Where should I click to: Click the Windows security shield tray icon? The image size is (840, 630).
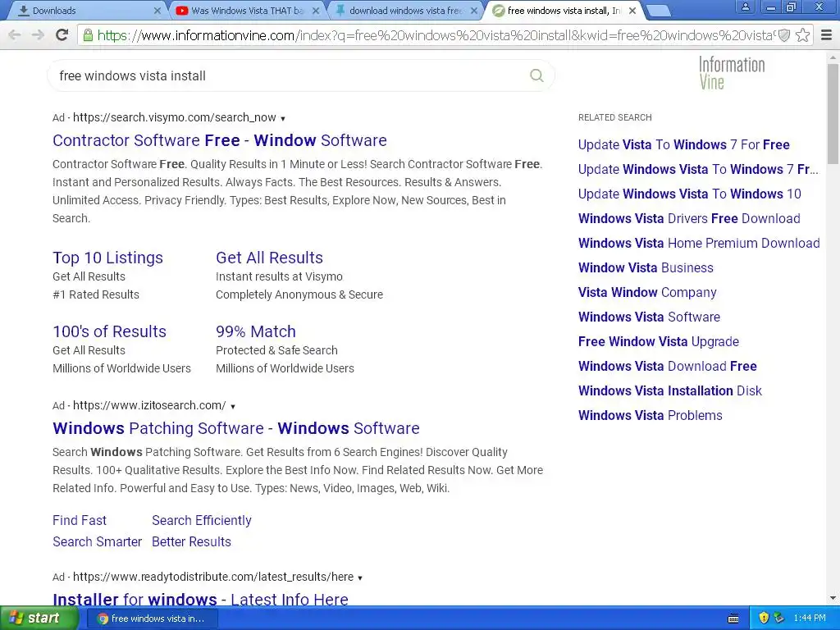pos(764,619)
